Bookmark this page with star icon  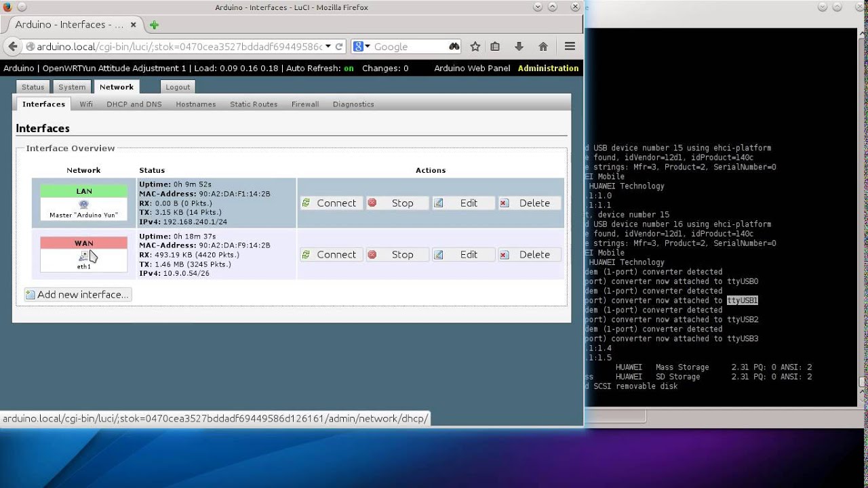(x=475, y=47)
